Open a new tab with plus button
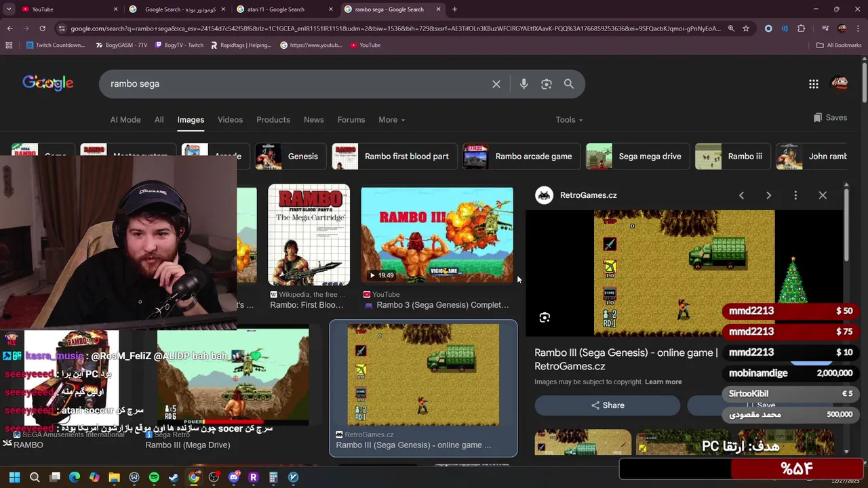The image size is (868, 488). coord(454,9)
